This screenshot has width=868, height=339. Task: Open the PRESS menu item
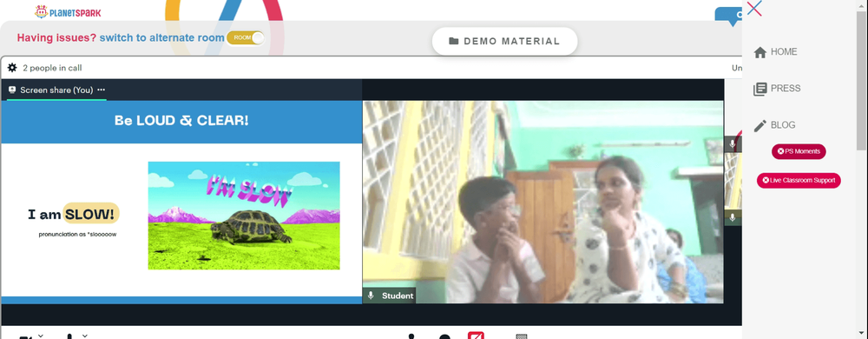[786, 89]
